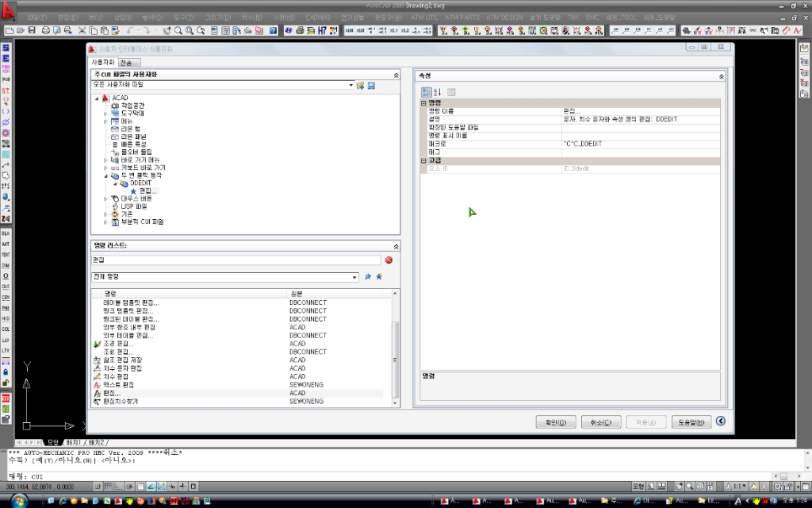Click the blue Help question mark icon
Screen dimensions: 812x508
(x=273, y=31)
